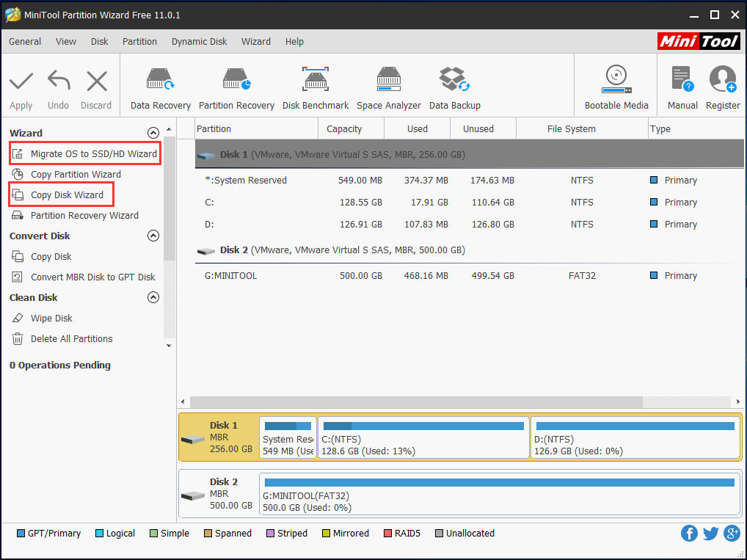Select G:MINITOOL(FAT32) block in disk map
Screen dimensions: 747x560
(x=499, y=494)
